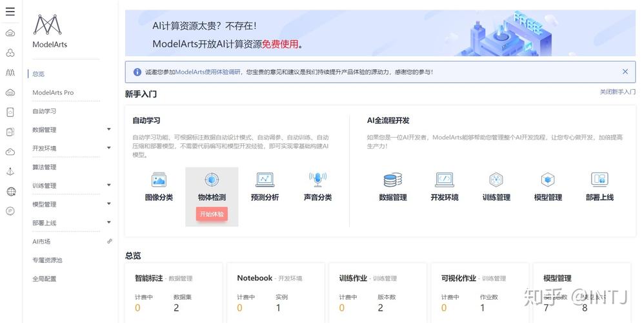Screen dimensions: 644x323
Task: Open 专属资源池 in the sidebar
Action: coord(47,260)
